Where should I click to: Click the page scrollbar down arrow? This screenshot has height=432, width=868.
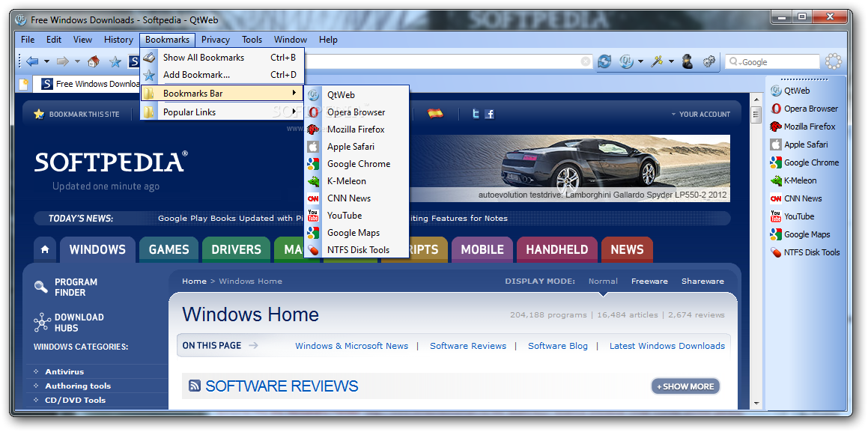756,404
